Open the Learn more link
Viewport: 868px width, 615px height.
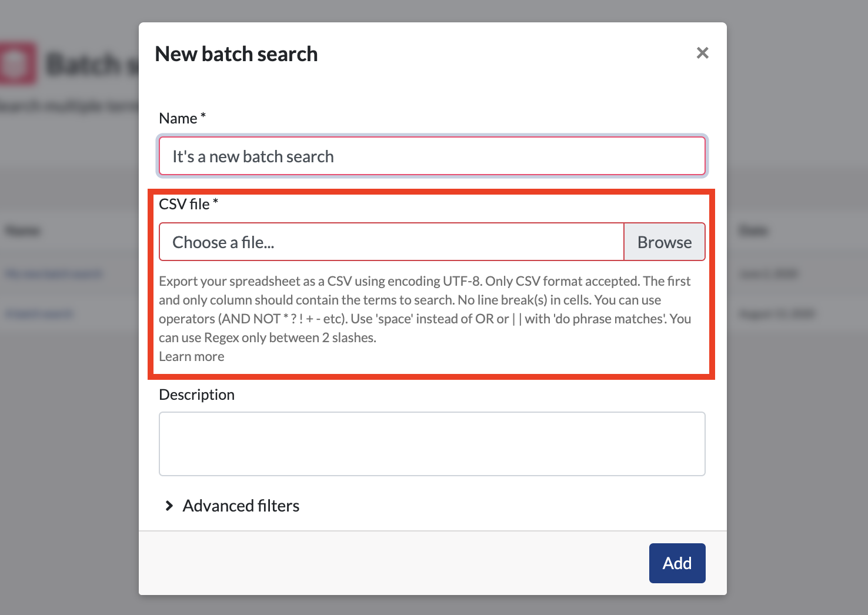[x=192, y=356]
